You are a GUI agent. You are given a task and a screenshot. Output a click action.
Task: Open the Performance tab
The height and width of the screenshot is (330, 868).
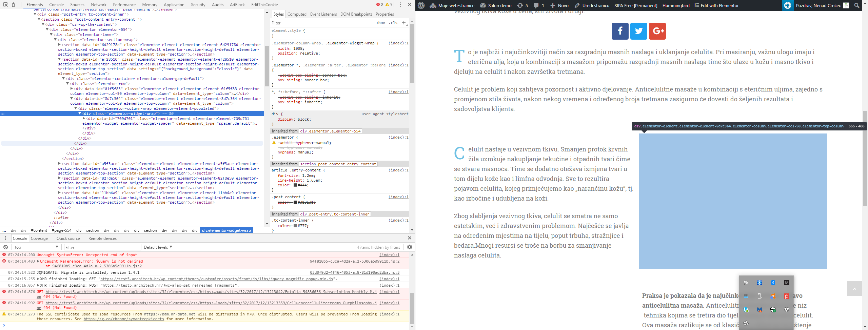pos(124,4)
